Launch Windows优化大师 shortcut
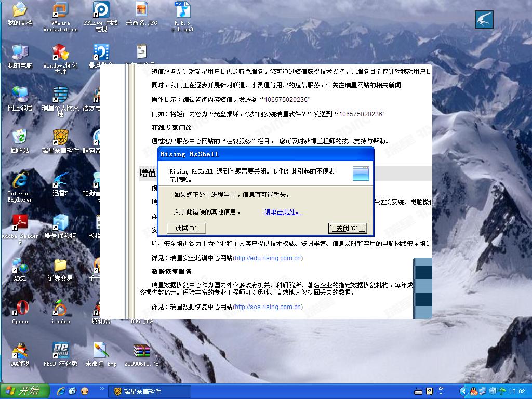Viewport: 532px width, 399px height. point(60,59)
